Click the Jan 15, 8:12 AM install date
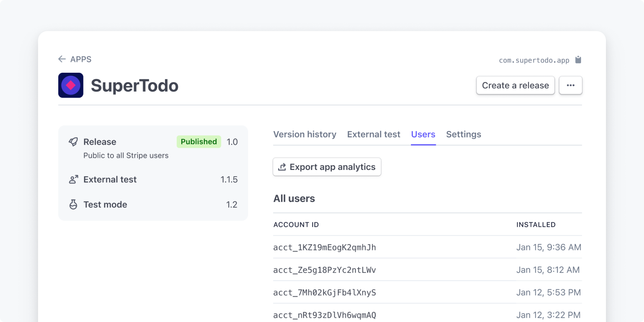 pyautogui.click(x=548, y=270)
